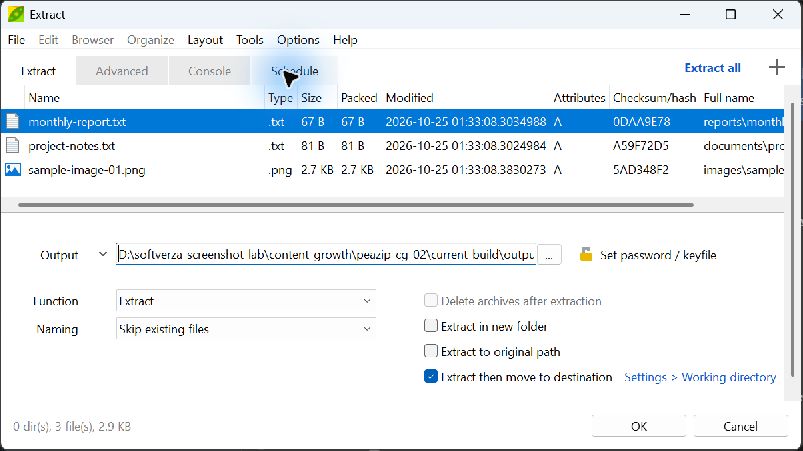The image size is (803, 451).
Task: Uncheck Extract then move to destination
Action: point(431,376)
